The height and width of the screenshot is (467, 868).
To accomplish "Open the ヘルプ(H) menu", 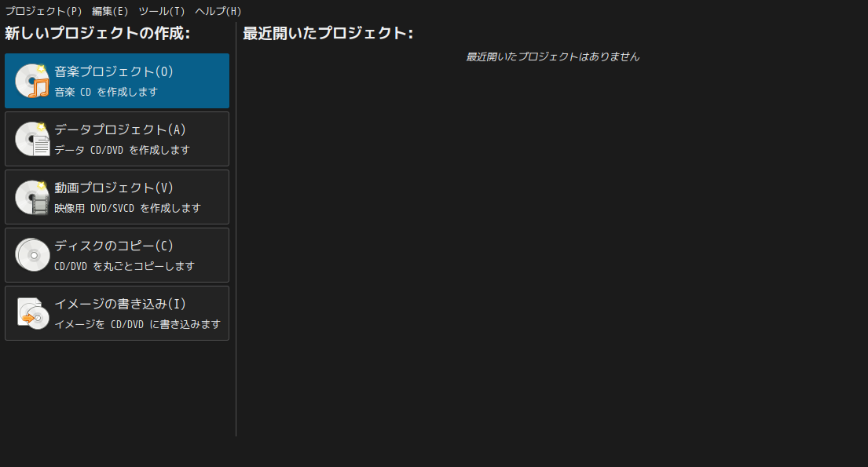I will coord(218,11).
